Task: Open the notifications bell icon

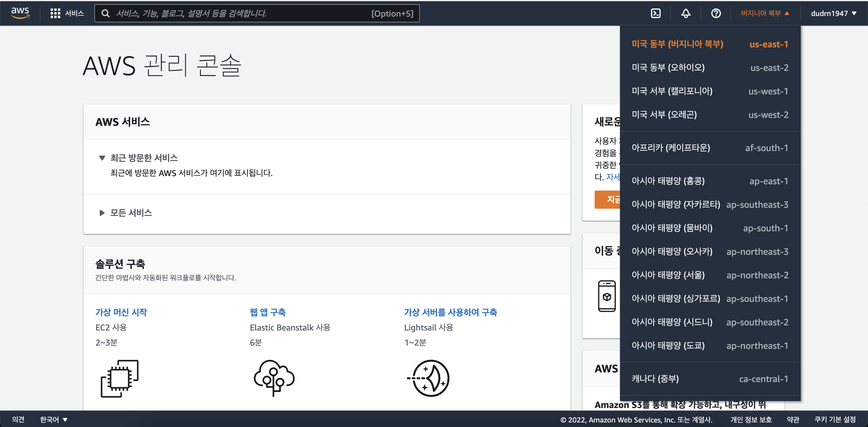Action: coord(686,13)
